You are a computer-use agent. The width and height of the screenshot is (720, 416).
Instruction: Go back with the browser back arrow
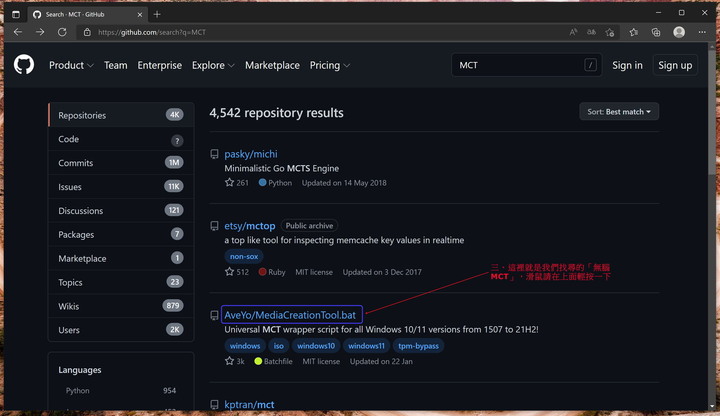pyautogui.click(x=18, y=32)
